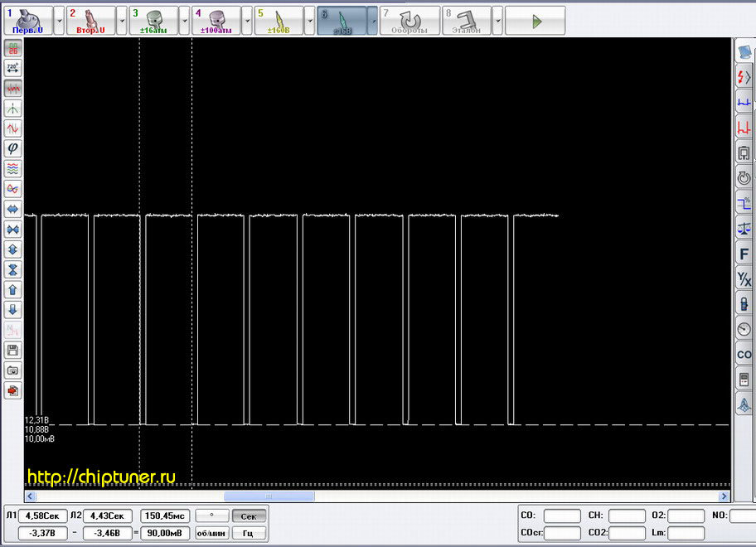Expand dropdown arrow next to channel 1 Перв.U
The width and height of the screenshot is (756, 547).
click(59, 21)
